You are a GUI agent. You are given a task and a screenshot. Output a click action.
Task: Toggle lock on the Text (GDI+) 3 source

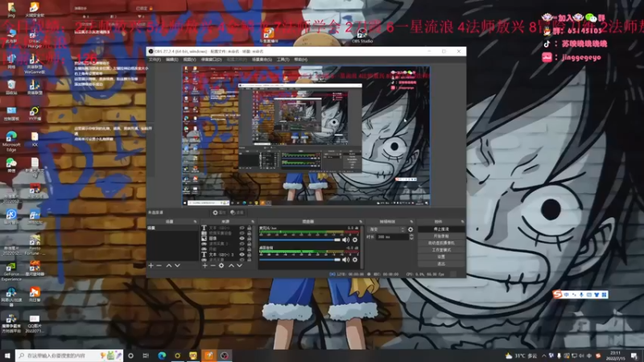(249, 254)
